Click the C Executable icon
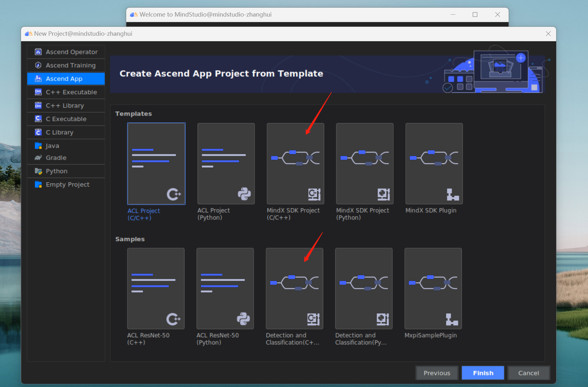This screenshot has height=387, width=588. coord(38,119)
